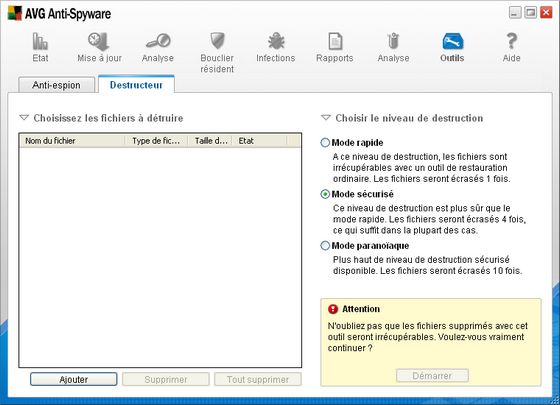Select Mode sécurisé radio button
This screenshot has height=405, width=560.
tap(325, 194)
